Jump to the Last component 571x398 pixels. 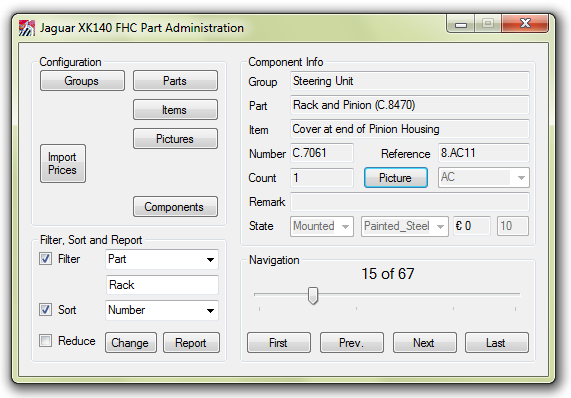[497, 342]
